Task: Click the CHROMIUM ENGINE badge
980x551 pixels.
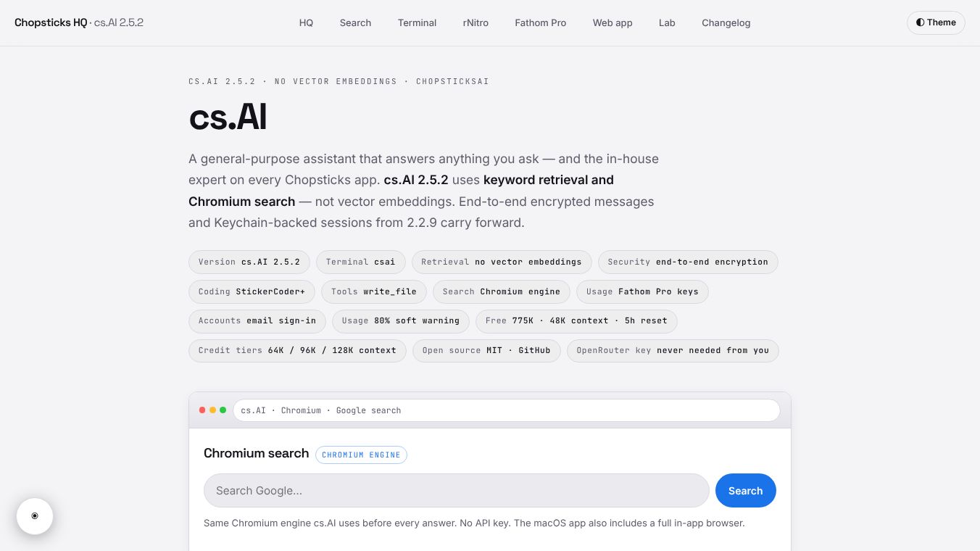Action: click(361, 455)
